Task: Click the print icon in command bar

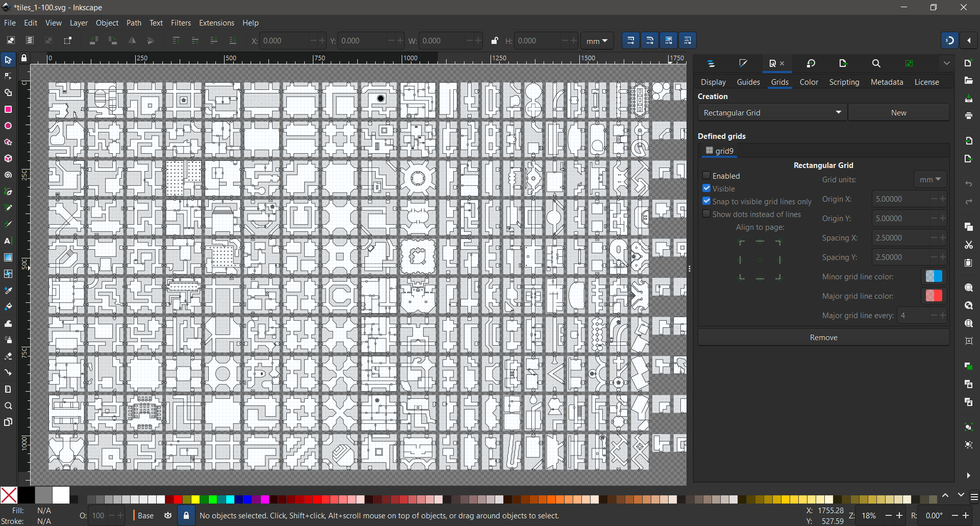Action: [x=968, y=116]
